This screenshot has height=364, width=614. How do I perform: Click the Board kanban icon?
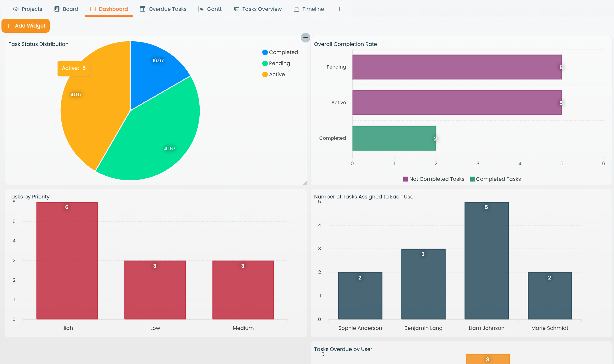point(57,9)
